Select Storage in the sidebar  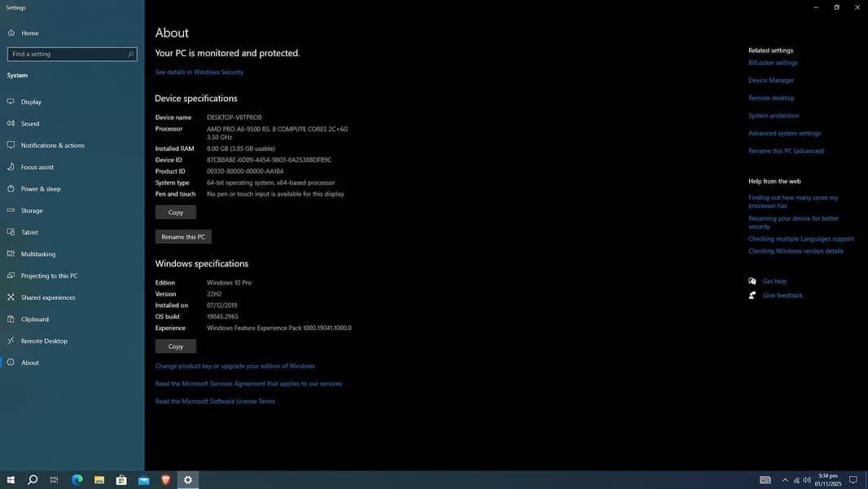pos(32,210)
